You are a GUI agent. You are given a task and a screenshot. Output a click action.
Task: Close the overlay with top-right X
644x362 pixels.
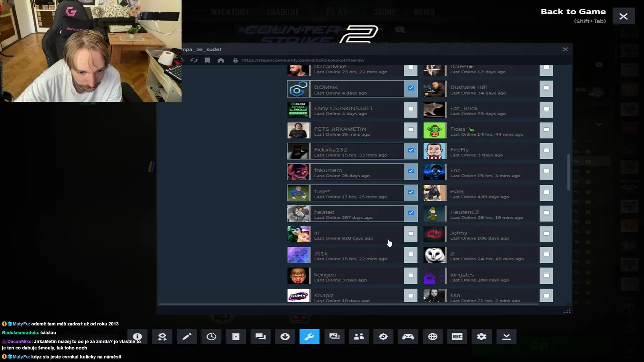click(x=623, y=17)
